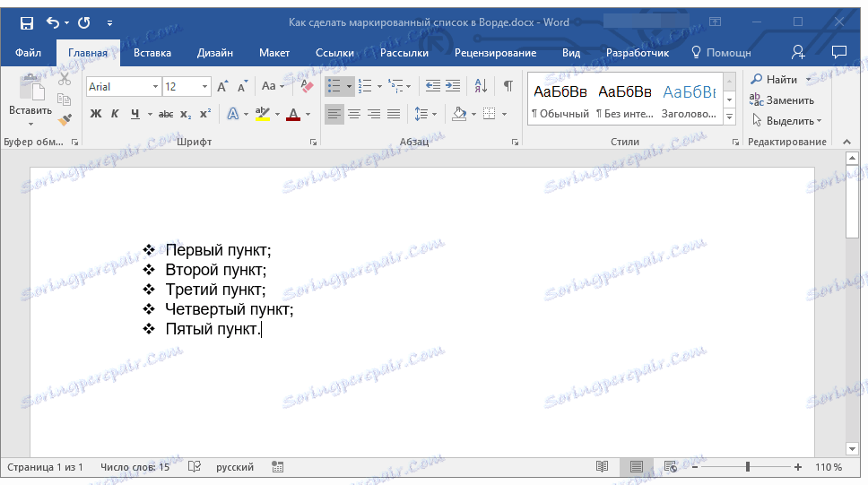Open font color dropdown arrow
This screenshot has height=485, width=868.
308,115
